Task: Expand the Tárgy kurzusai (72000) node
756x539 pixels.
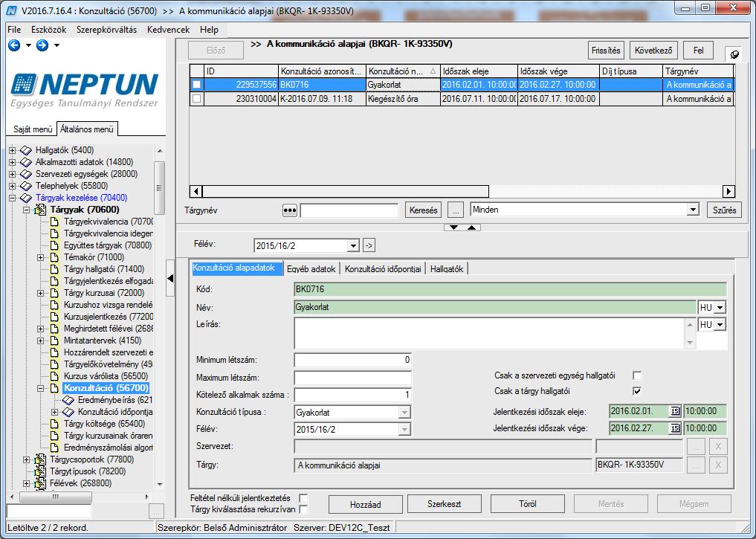Action: pyautogui.click(x=41, y=293)
